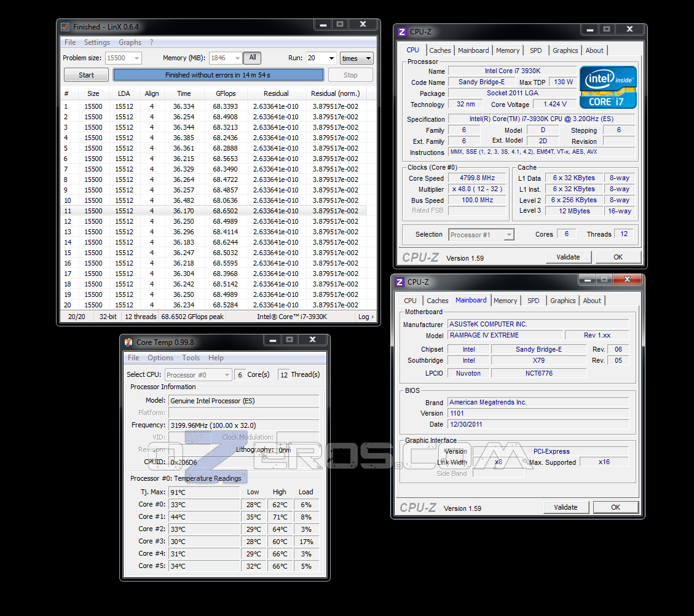This screenshot has height=616, width=694.
Task: Switch to SPD tab in upper CPU-Z window
Action: click(536, 50)
